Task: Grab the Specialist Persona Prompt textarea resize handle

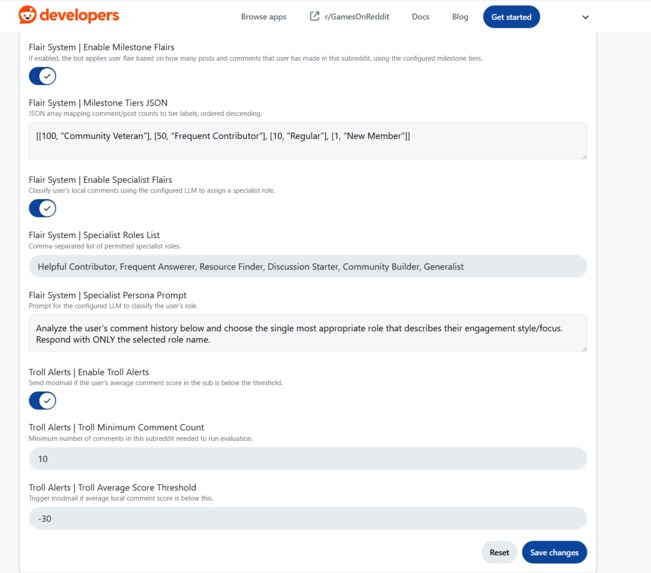Action: point(584,349)
